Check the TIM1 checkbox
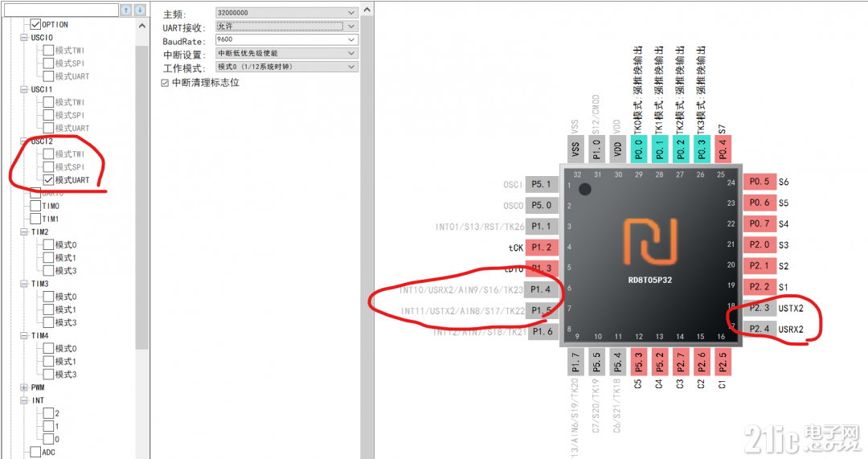The width and height of the screenshot is (868, 459). 35,219
